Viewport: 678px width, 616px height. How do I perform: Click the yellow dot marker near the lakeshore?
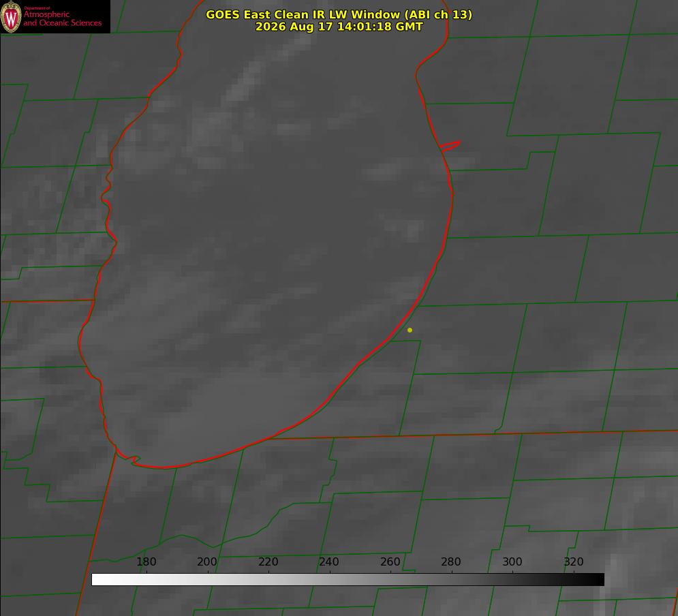click(410, 330)
